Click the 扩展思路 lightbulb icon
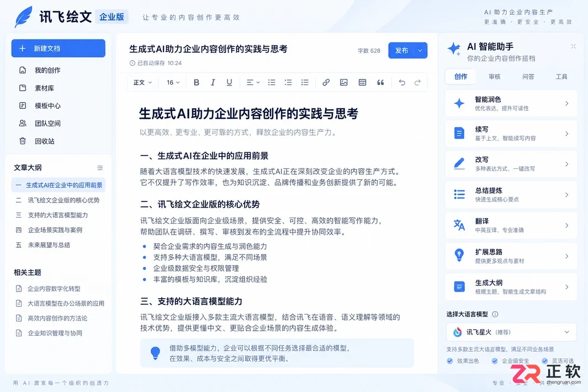 [x=459, y=255]
